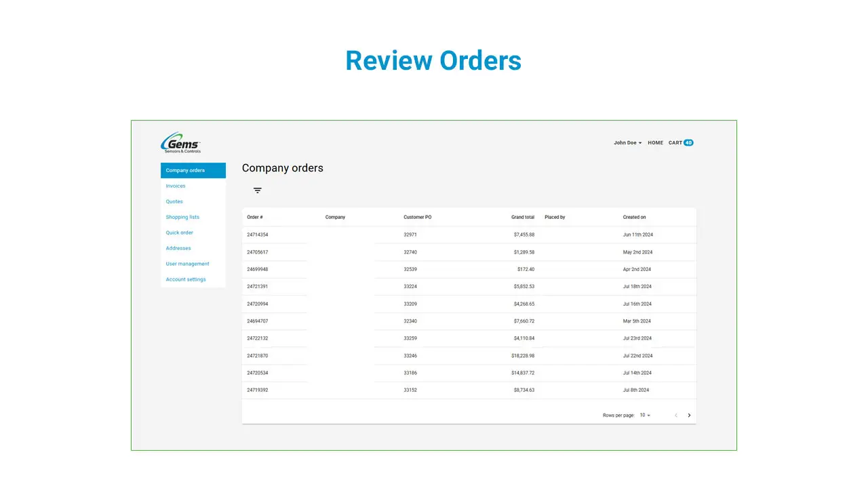Screen dimensions: 868x488
Task: Open Addresses in the sidebar
Action: coord(178,249)
